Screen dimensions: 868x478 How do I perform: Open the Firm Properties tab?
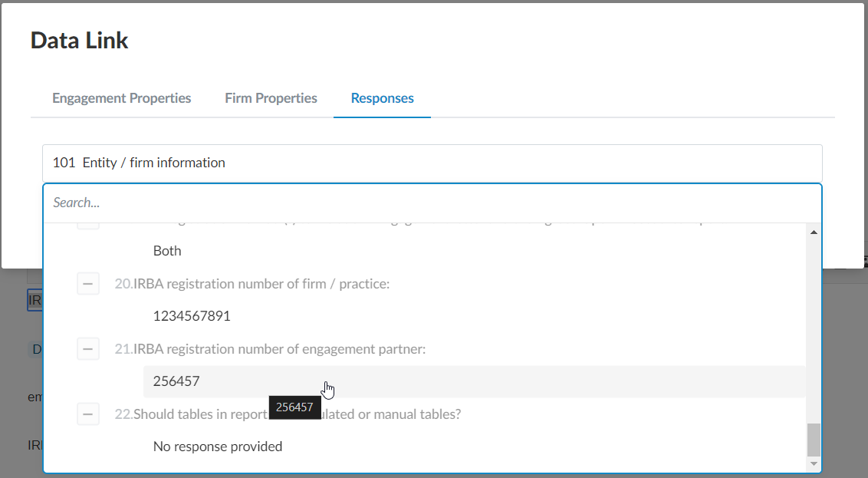click(x=271, y=98)
